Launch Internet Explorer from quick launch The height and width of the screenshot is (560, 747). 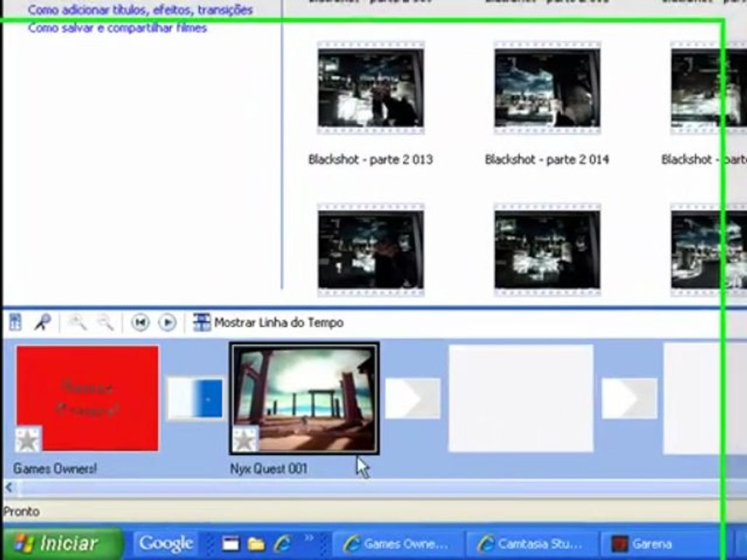(x=283, y=544)
